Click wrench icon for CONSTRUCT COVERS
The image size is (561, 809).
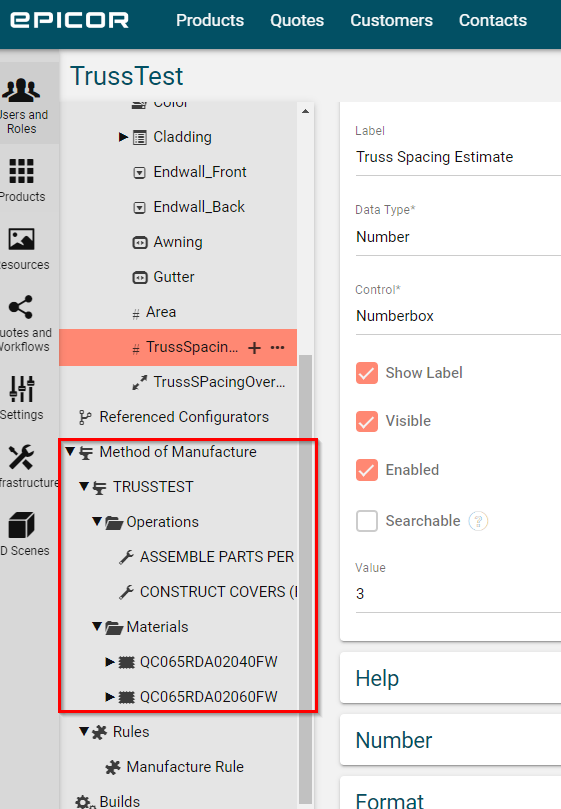[x=126, y=592]
